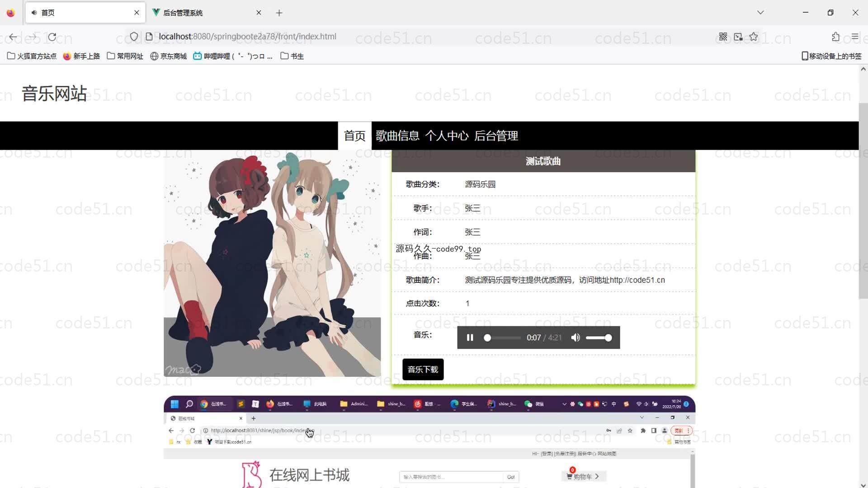The width and height of the screenshot is (868, 488).
Task: Go forward to the next page
Action: (x=33, y=37)
